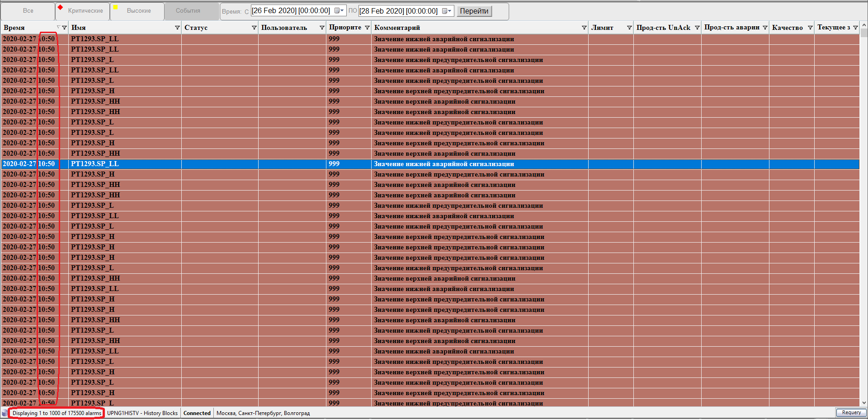
Task: Switch to the Все tab
Action: pyautogui.click(x=28, y=11)
